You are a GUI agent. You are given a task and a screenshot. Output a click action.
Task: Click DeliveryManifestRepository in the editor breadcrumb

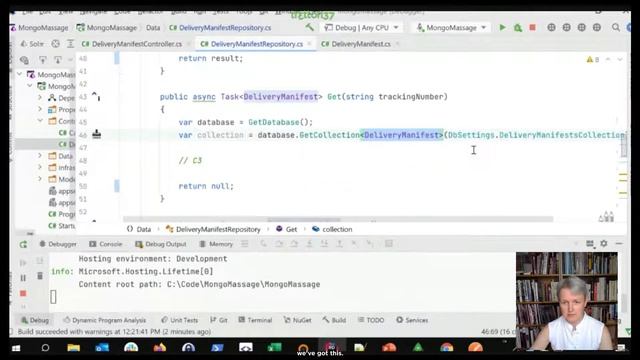point(213,229)
